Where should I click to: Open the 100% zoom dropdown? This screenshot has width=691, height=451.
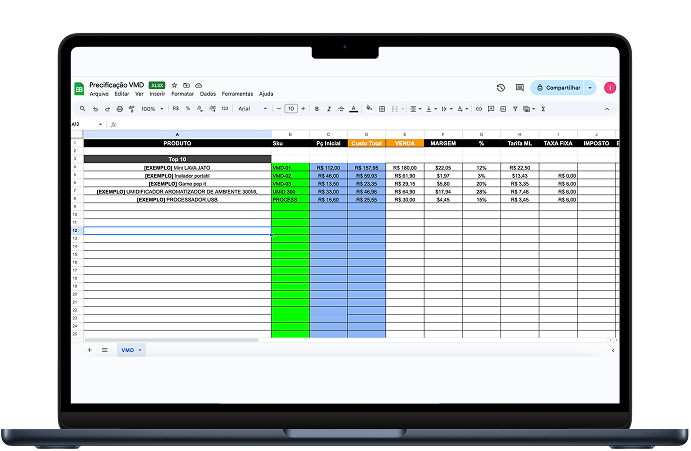pos(150,108)
